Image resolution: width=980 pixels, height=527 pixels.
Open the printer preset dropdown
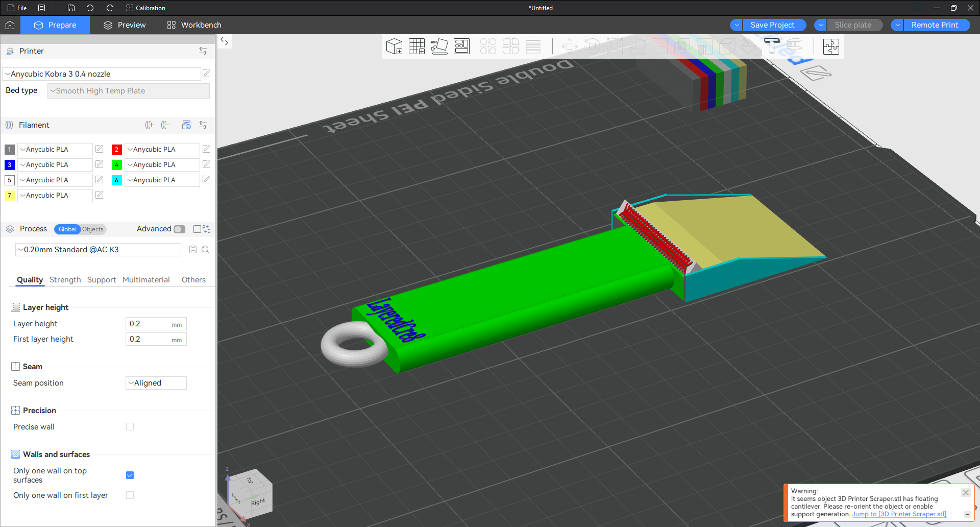tap(102, 74)
